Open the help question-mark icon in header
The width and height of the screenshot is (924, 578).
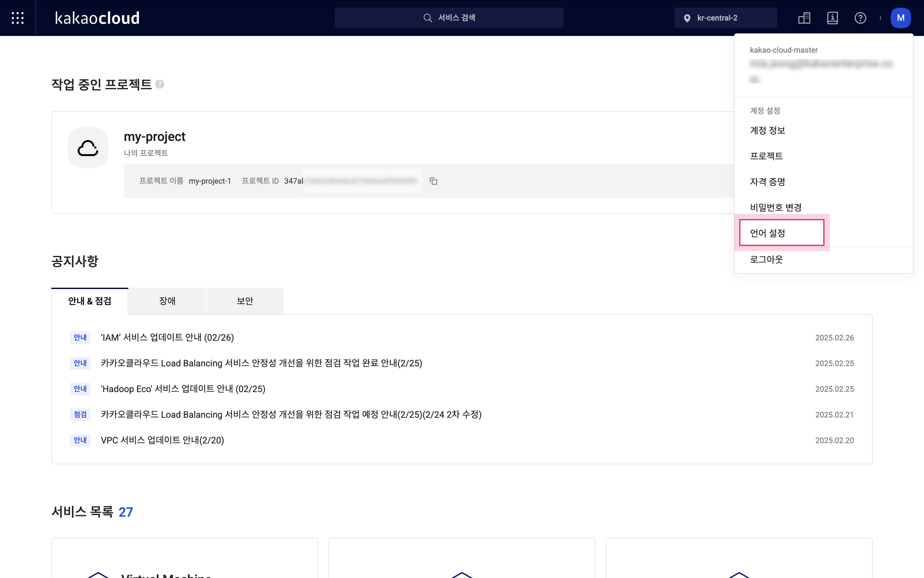point(860,18)
